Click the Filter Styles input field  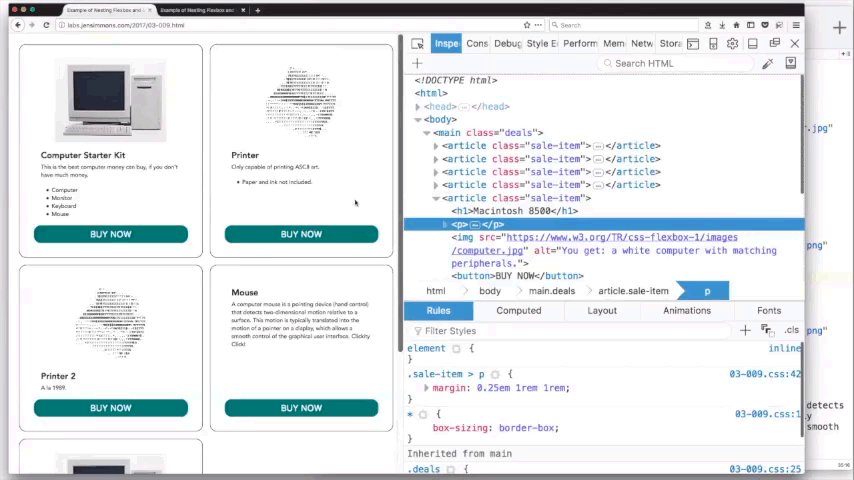tap(569, 331)
